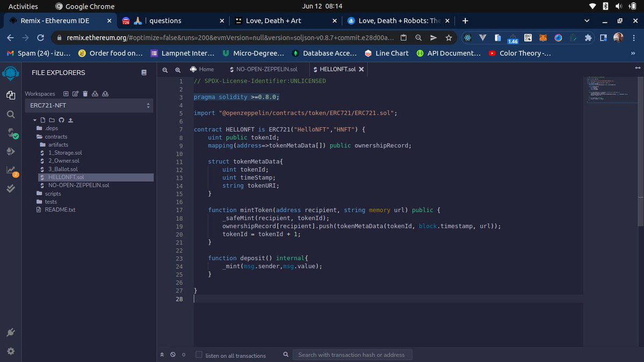The width and height of the screenshot is (644, 362).
Task: Restore workspaces upload icon
Action: tap(105, 93)
